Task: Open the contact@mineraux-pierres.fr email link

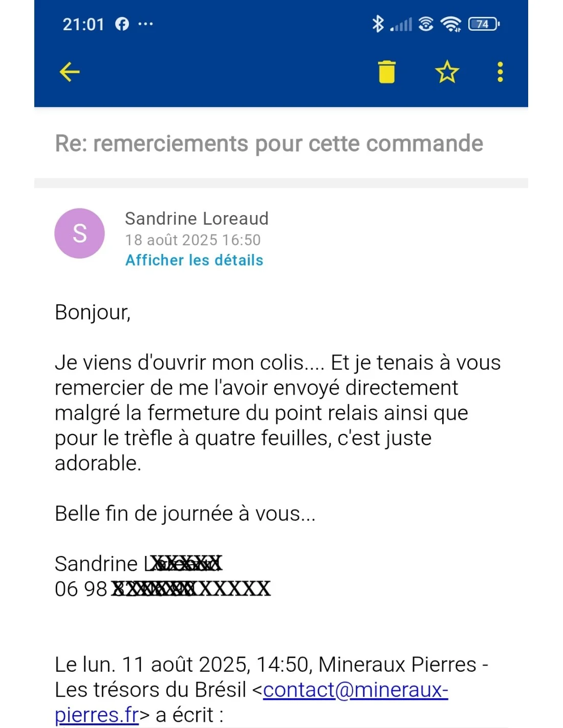Action: (x=355, y=690)
